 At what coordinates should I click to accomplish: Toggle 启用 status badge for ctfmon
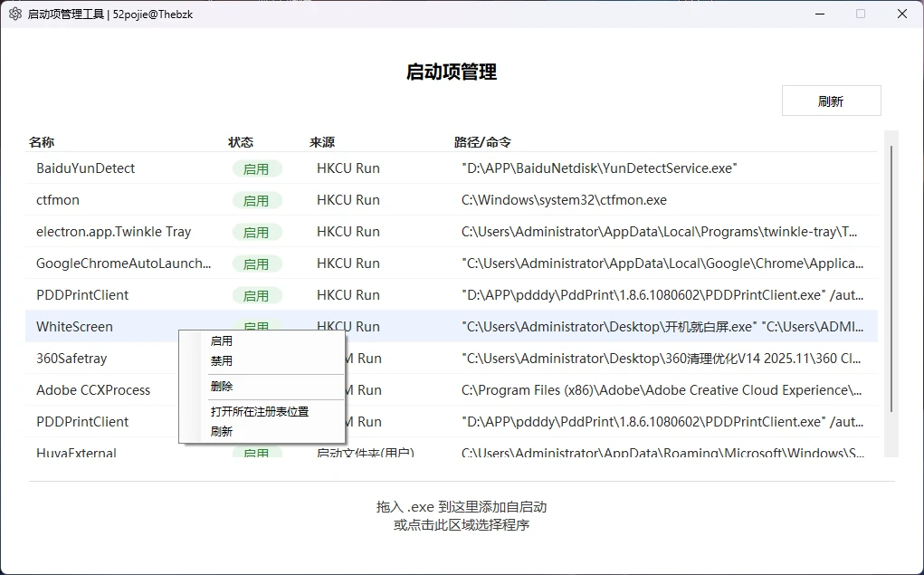[258, 200]
